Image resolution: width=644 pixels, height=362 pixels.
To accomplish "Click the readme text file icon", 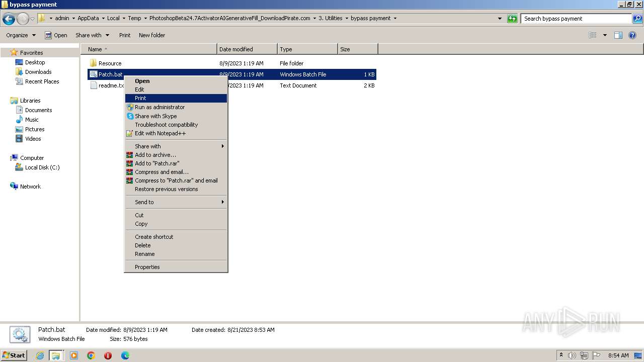I will (x=93, y=85).
